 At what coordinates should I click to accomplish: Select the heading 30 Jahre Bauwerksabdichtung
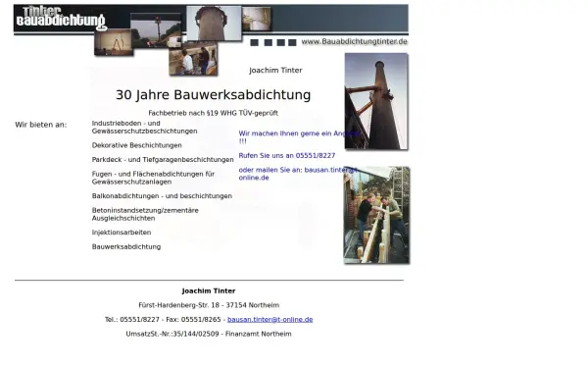coord(213,95)
